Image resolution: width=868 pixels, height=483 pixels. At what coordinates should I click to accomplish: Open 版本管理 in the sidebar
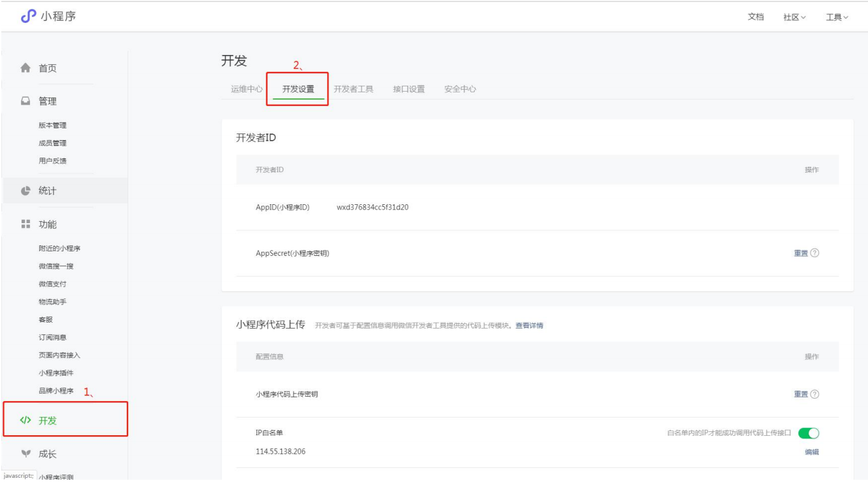(x=52, y=126)
